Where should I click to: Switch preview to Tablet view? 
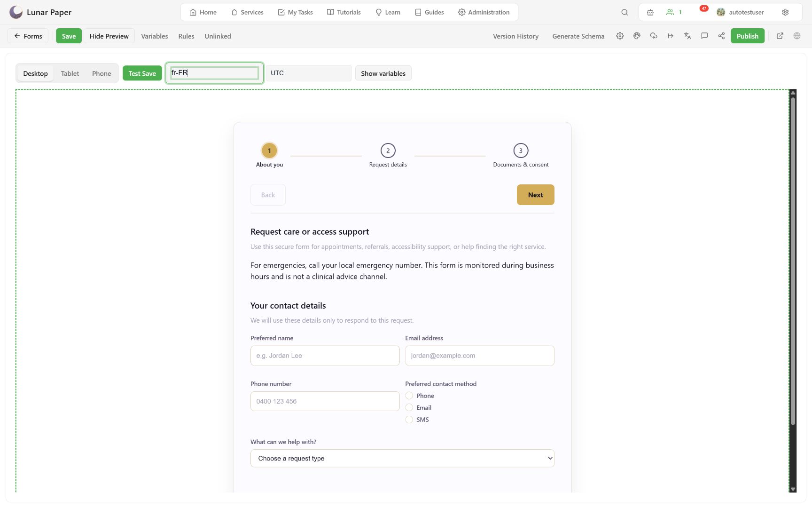point(70,73)
